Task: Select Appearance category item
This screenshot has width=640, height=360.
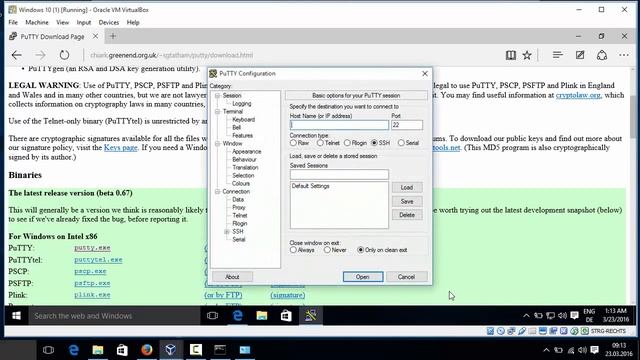Action: [x=247, y=151]
